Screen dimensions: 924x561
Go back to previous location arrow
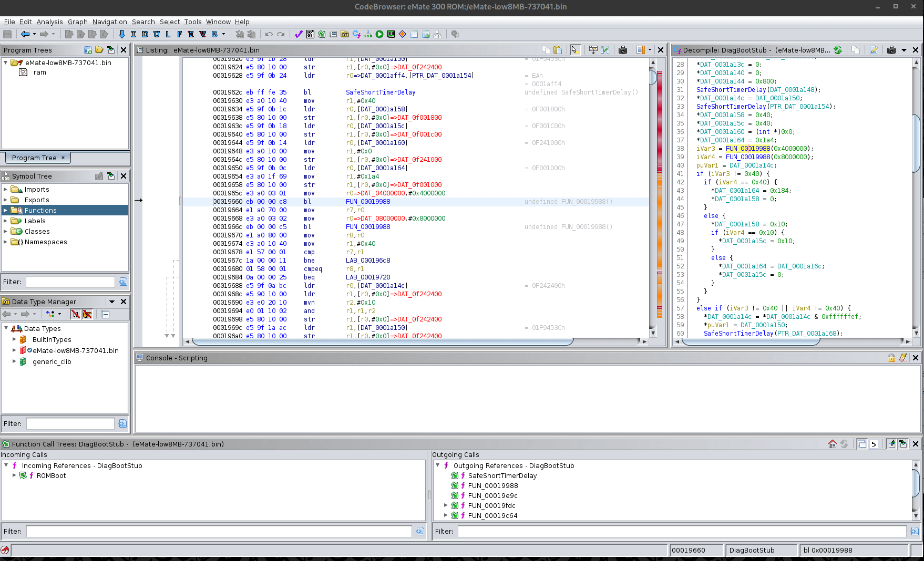point(25,34)
